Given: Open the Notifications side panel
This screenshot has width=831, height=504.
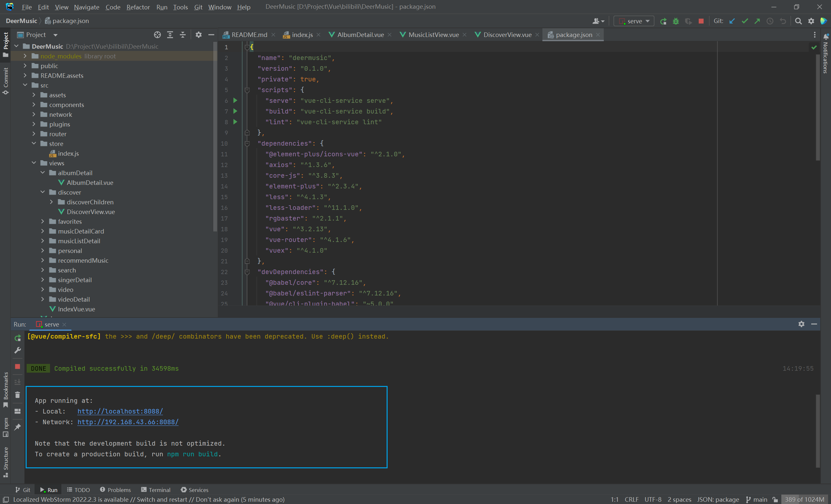Looking at the screenshot, I should (x=825, y=54).
